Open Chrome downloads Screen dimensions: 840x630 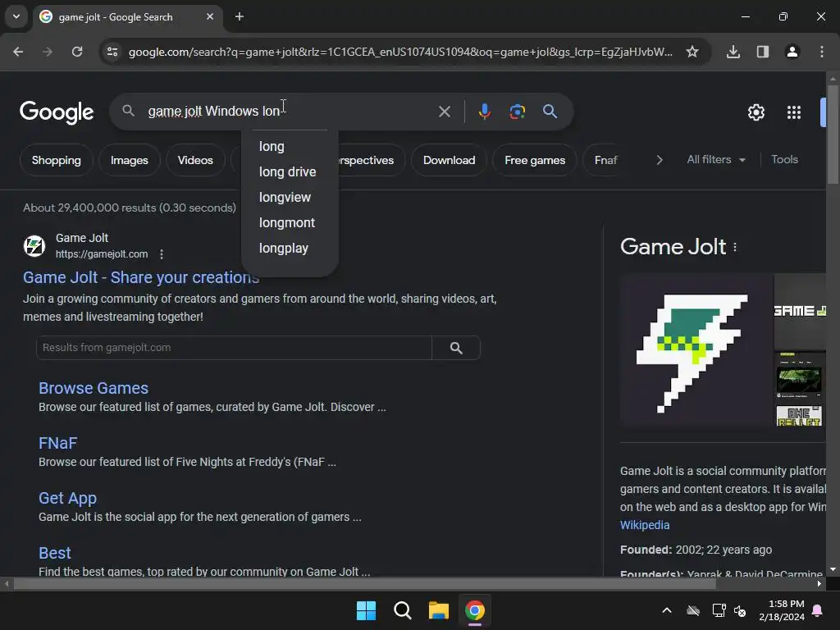733,52
